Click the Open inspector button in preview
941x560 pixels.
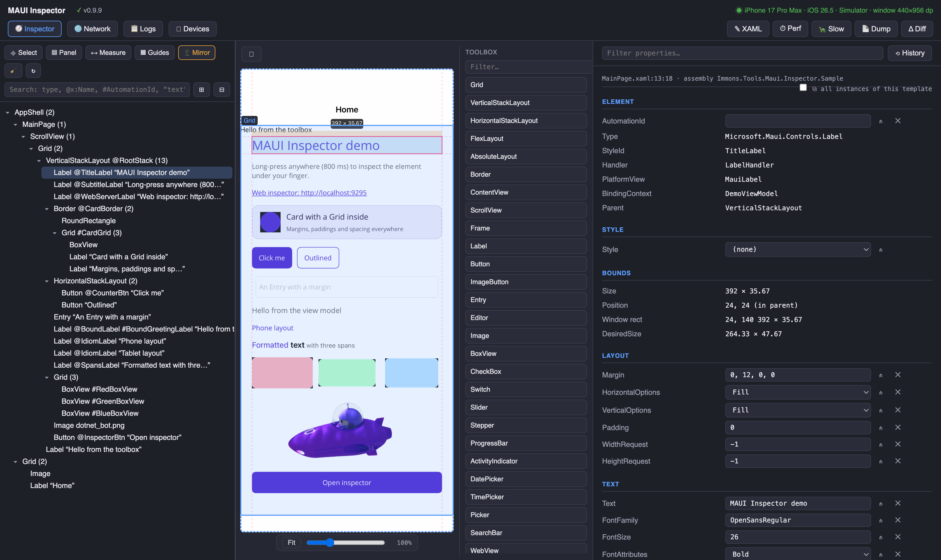[347, 482]
